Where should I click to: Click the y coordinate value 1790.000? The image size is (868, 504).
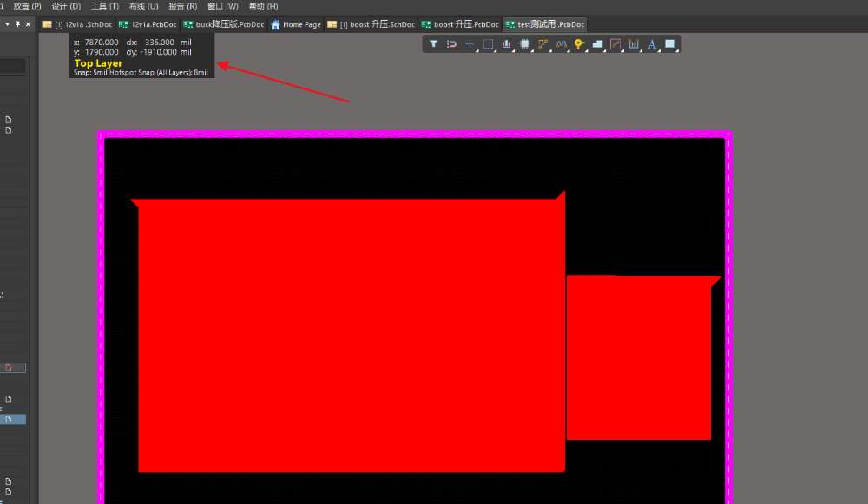[102, 52]
